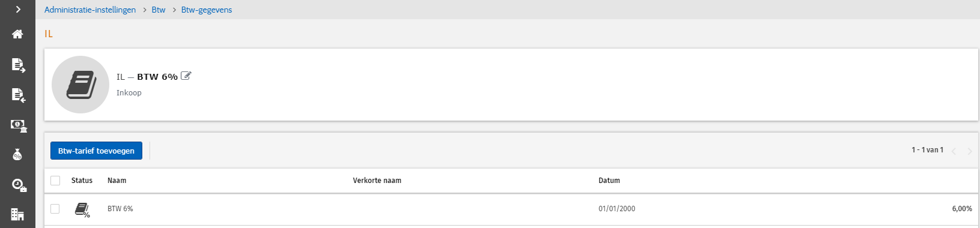Image resolution: width=980 pixels, height=228 pixels.
Task: Open Administratie-instellingen breadcrumb
Action: (90, 10)
